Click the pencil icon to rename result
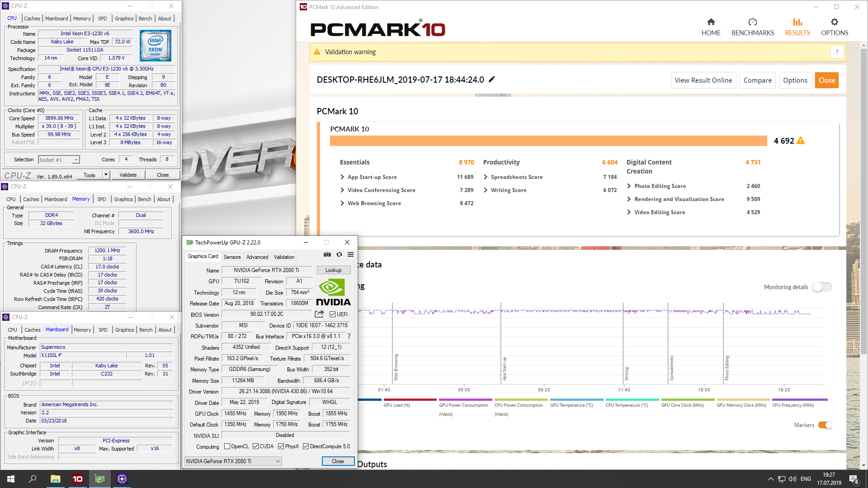868x488 pixels. 492,79
